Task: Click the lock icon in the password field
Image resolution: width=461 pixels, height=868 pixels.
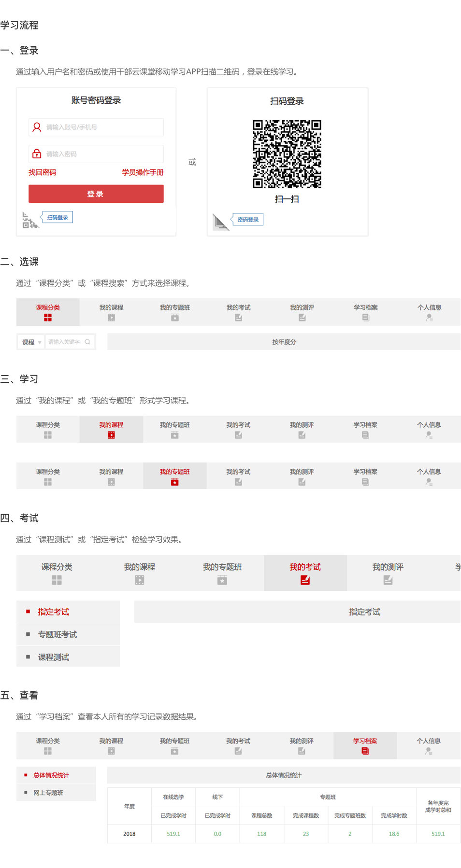Action: point(37,154)
